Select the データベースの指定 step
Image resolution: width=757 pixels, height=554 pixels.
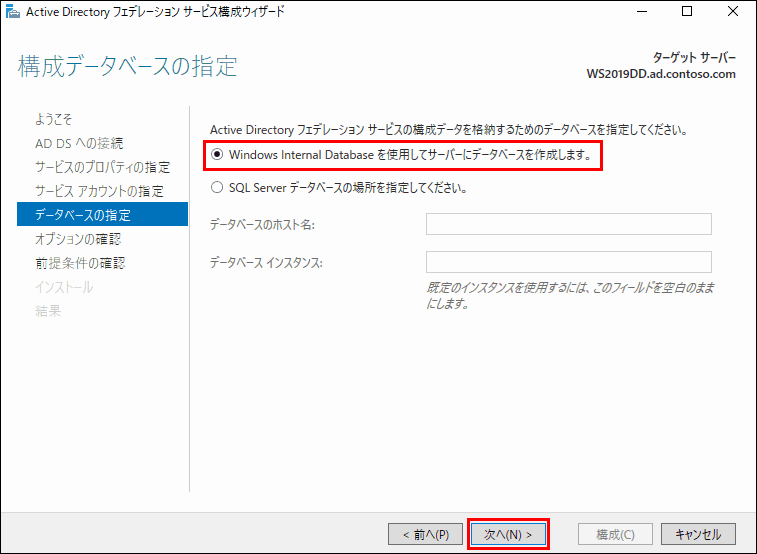(x=102, y=214)
